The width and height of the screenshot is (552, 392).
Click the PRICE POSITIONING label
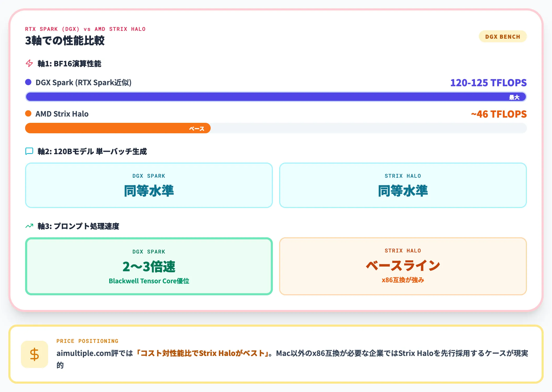click(87, 341)
